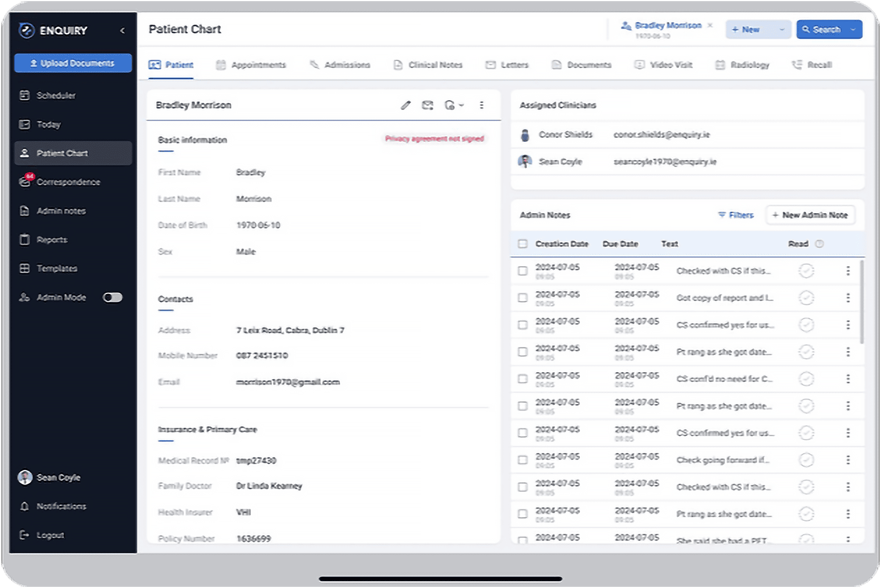
Task: Click the edit pencil icon for Bradley Morrison
Action: [x=405, y=105]
